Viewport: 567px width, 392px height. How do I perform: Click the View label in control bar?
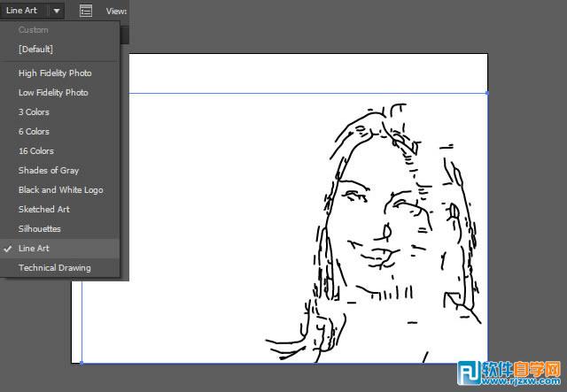coord(116,12)
